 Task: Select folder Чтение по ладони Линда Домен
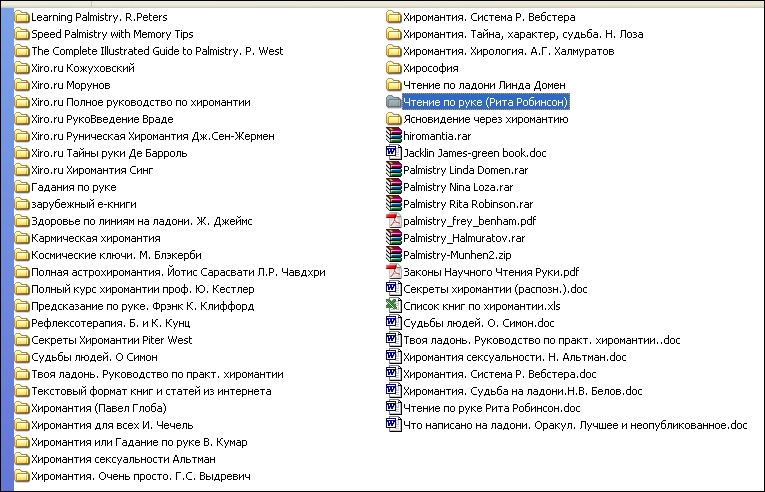[484, 85]
